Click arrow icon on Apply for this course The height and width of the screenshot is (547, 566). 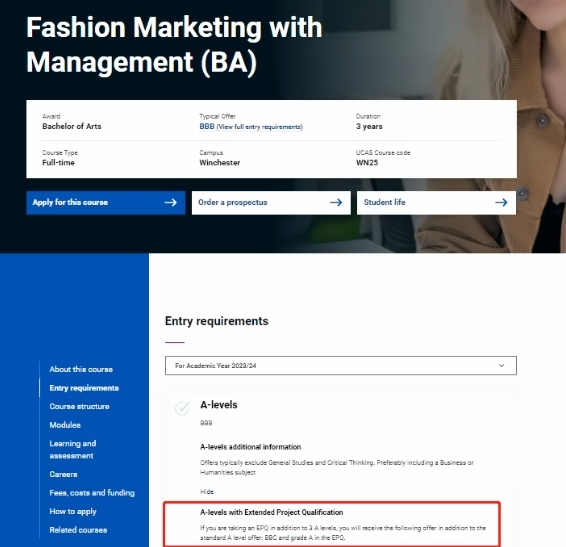171,203
